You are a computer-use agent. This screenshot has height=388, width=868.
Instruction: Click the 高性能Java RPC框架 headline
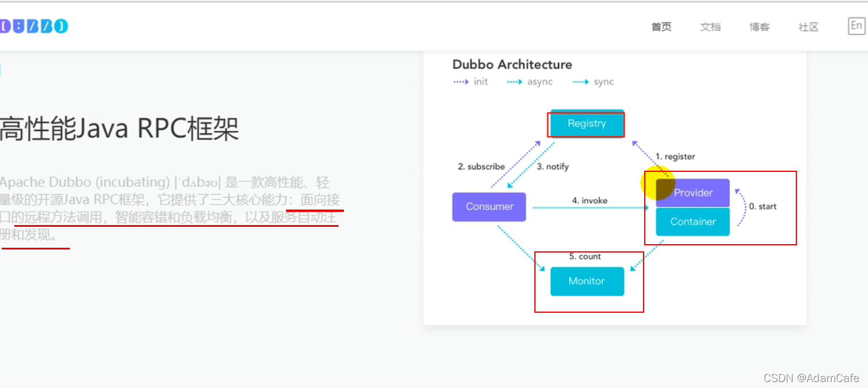click(119, 128)
